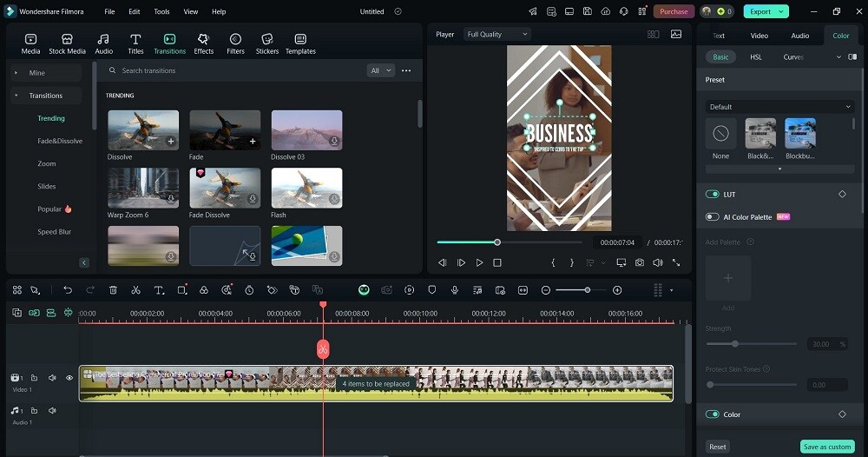Screen dimensions: 868x457
Task: Select the Speed Blur category
Action: point(54,232)
